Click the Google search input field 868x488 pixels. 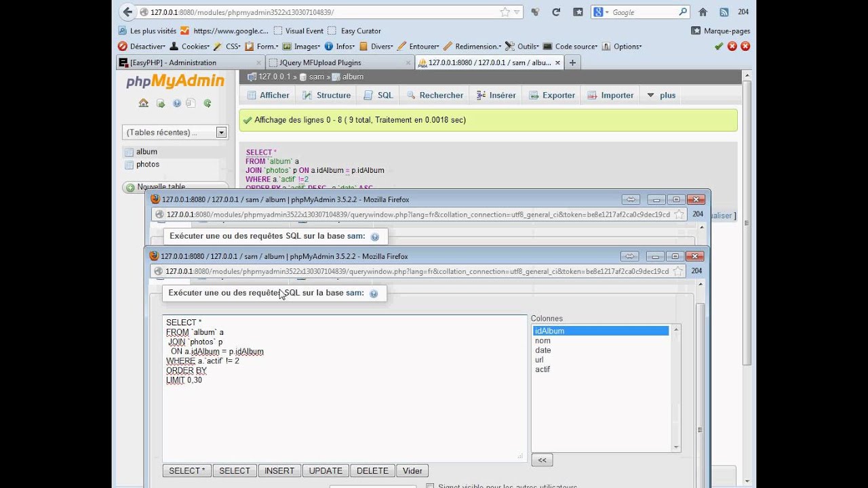point(643,12)
